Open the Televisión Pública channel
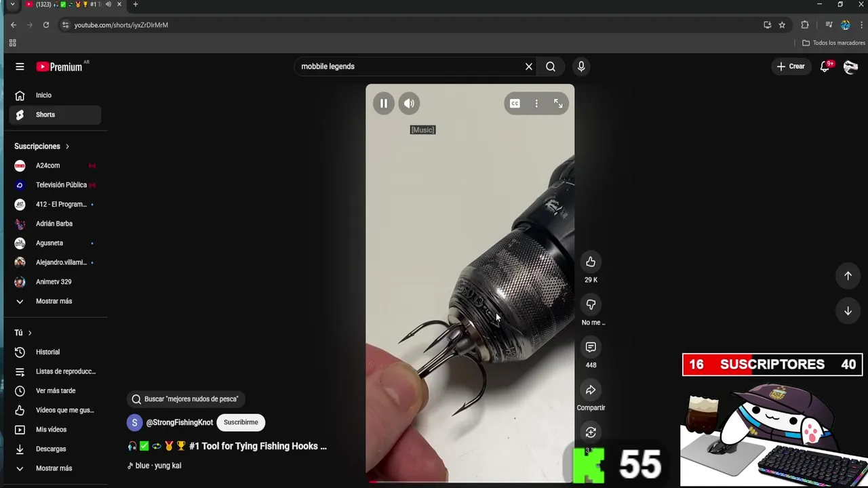This screenshot has width=868, height=488. pyautogui.click(x=55, y=185)
